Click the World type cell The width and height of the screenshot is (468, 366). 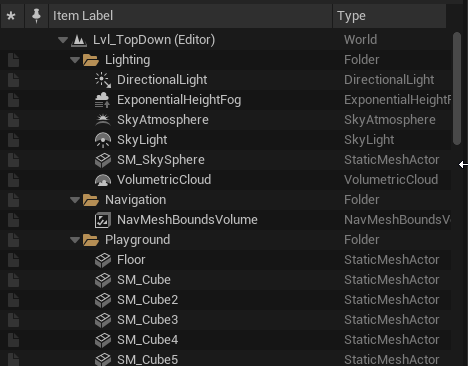(x=360, y=40)
